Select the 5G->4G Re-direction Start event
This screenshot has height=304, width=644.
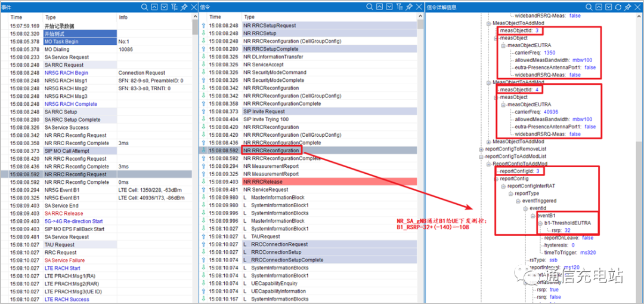coord(97,222)
